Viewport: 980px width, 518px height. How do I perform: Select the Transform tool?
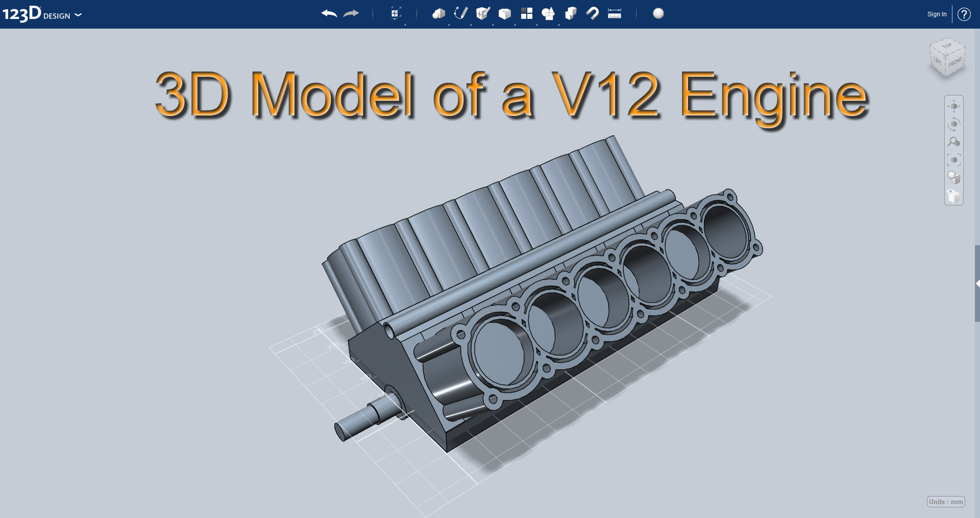396,14
